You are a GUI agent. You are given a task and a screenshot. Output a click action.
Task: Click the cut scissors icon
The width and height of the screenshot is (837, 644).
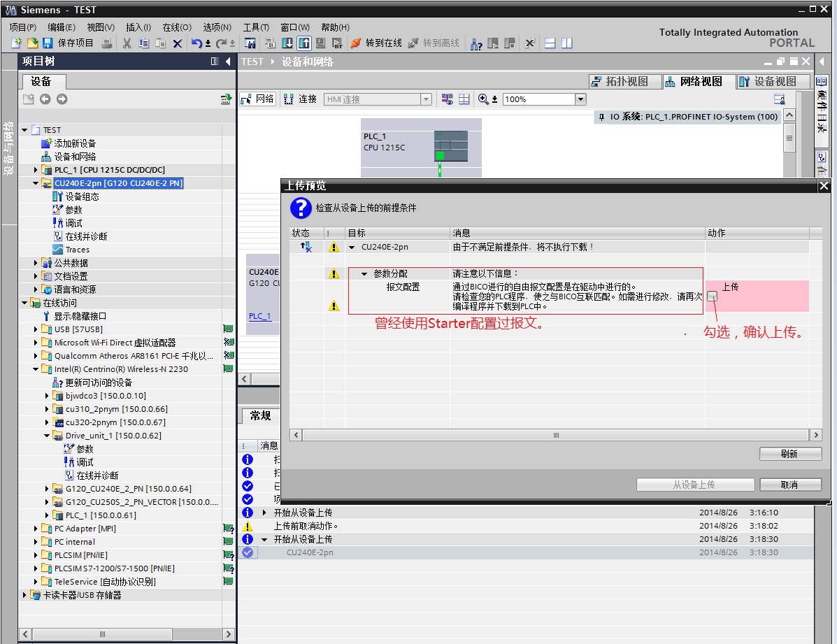pos(127,43)
